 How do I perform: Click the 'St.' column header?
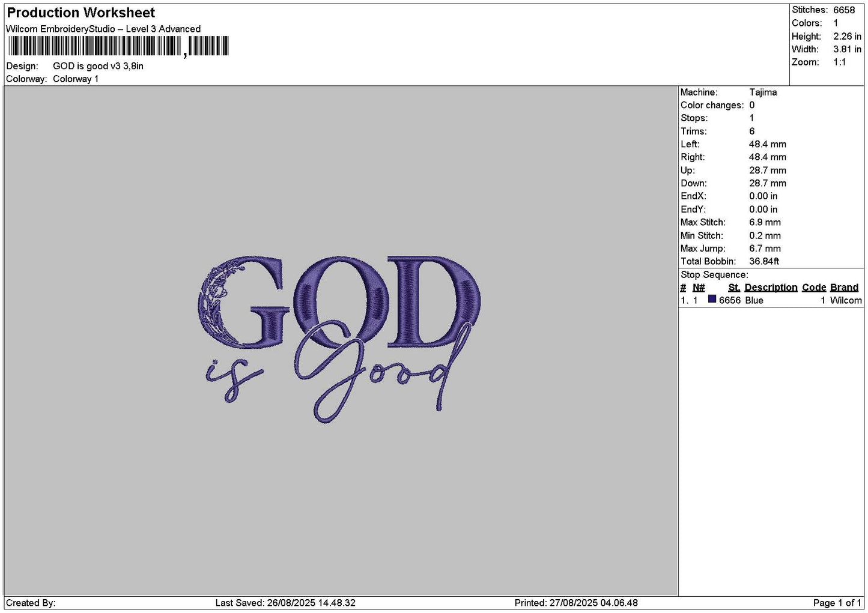pyautogui.click(x=734, y=288)
